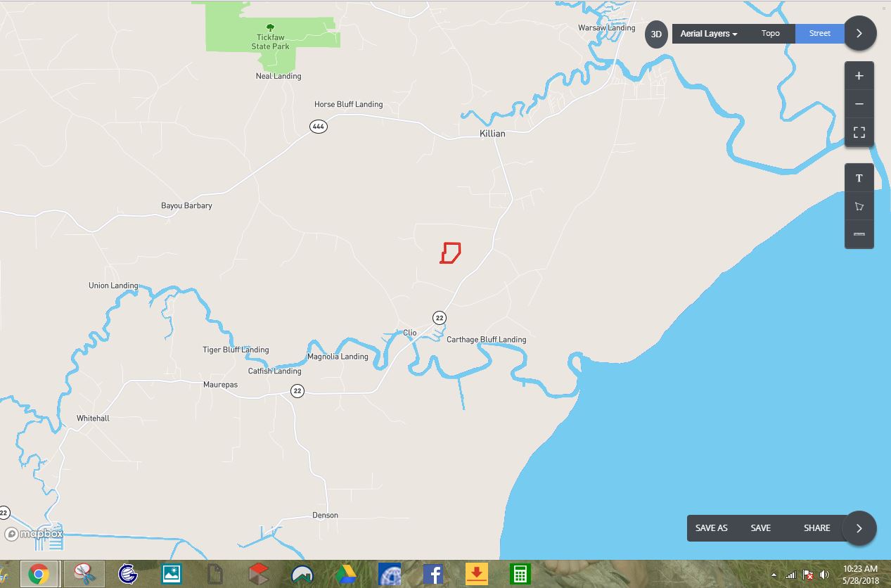This screenshot has width=891, height=588.
Task: Collapse the save bar with bottom arrow
Action: tap(859, 528)
